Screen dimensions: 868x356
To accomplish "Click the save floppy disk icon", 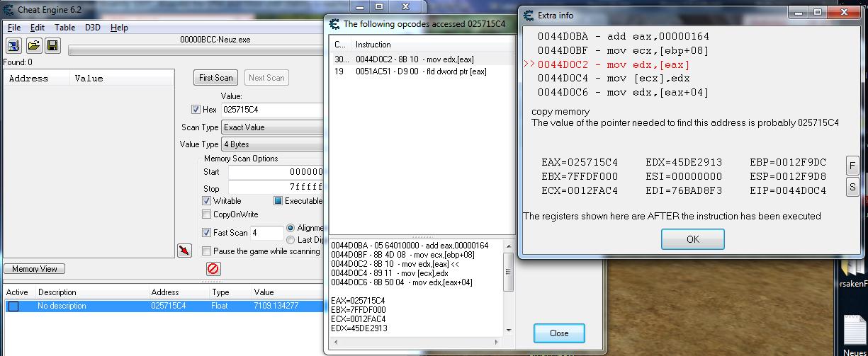I will [x=52, y=45].
